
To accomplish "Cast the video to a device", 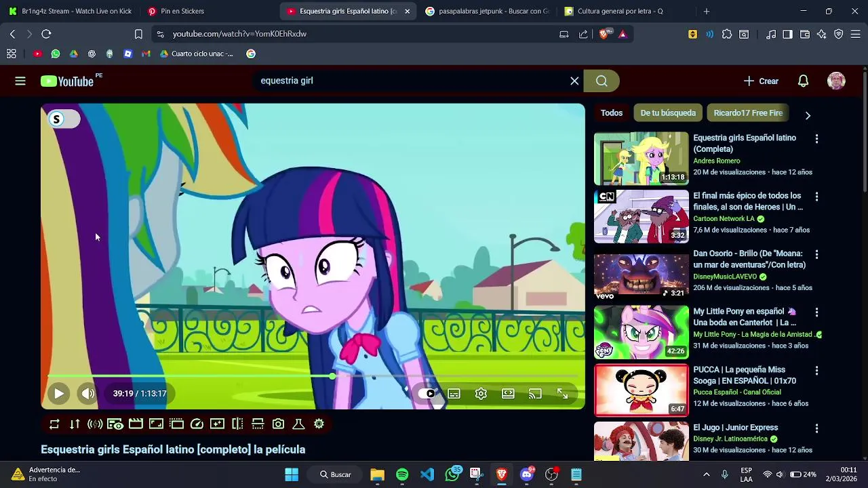I will [535, 393].
